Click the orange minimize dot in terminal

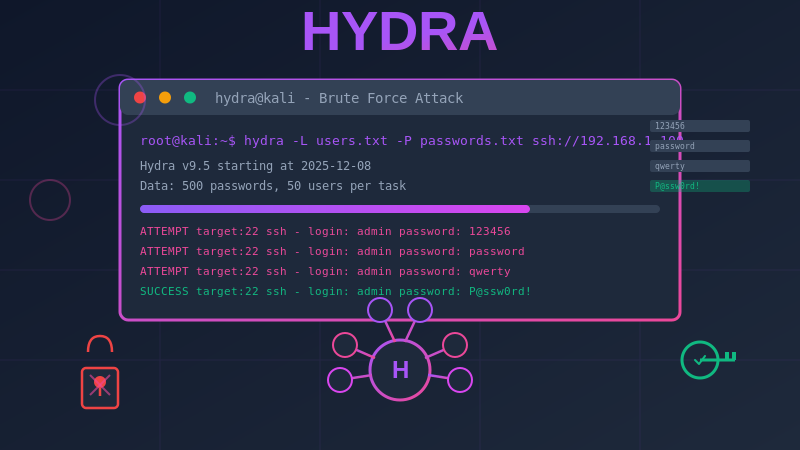165,97
